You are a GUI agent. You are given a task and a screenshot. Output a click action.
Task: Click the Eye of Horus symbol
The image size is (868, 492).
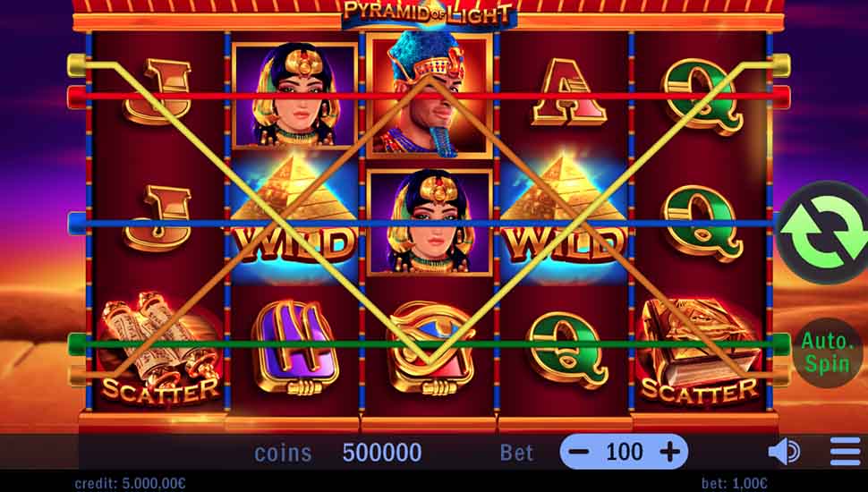coord(430,346)
